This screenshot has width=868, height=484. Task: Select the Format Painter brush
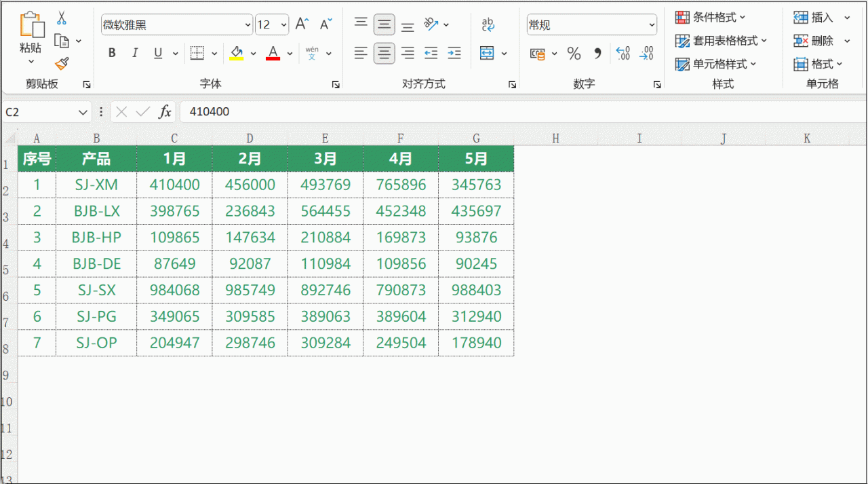tap(62, 64)
